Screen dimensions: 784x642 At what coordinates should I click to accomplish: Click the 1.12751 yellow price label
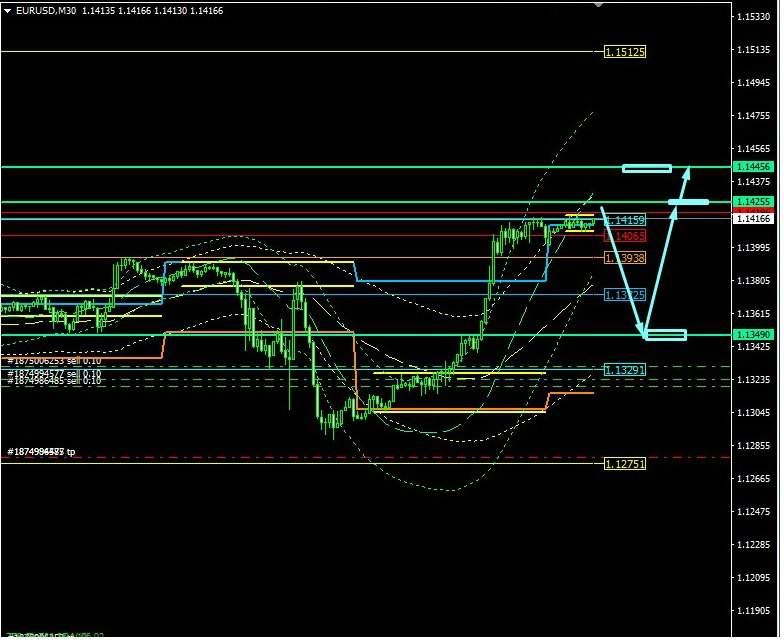625,464
